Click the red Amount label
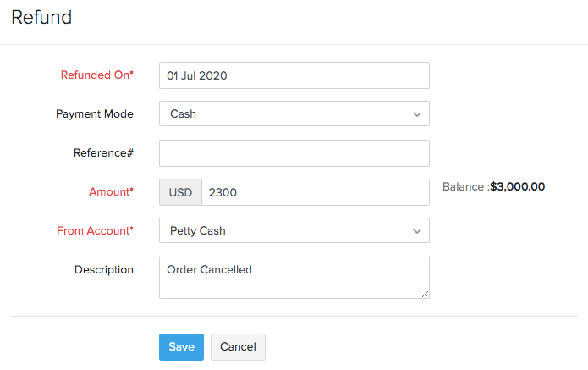 tap(111, 191)
